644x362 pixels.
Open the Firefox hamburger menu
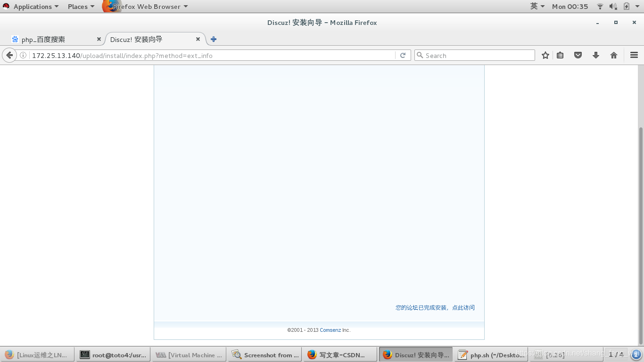point(634,55)
